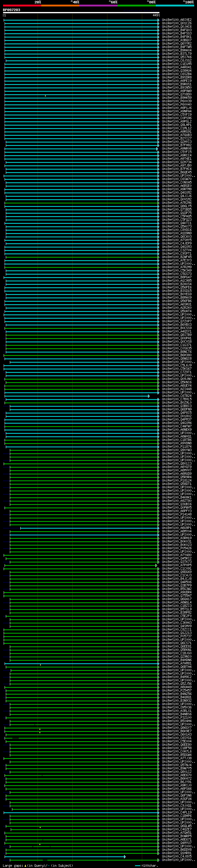
Task: Select label UniRef100_C5L6J9
Action: pyautogui.click(x=176, y=365)
